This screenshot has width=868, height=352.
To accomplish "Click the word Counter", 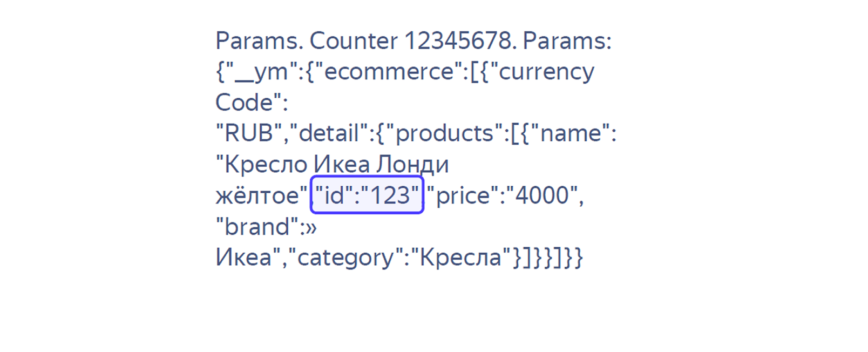I will click(x=354, y=40).
